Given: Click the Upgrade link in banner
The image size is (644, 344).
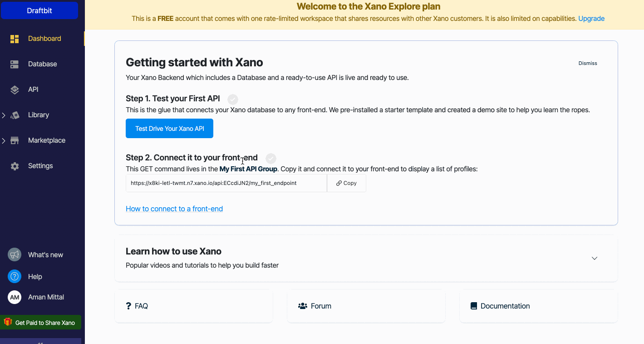Looking at the screenshot, I should click(x=591, y=19).
